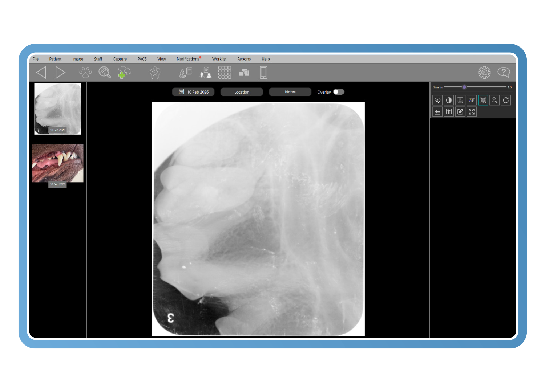Rotate image using the rotate icon

[x=506, y=100]
